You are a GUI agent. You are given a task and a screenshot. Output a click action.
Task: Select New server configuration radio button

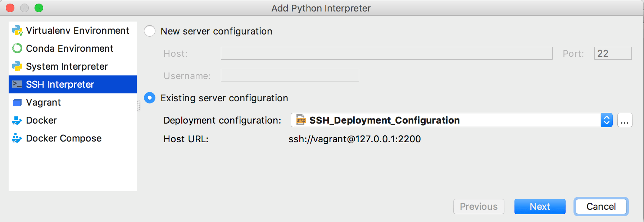150,31
